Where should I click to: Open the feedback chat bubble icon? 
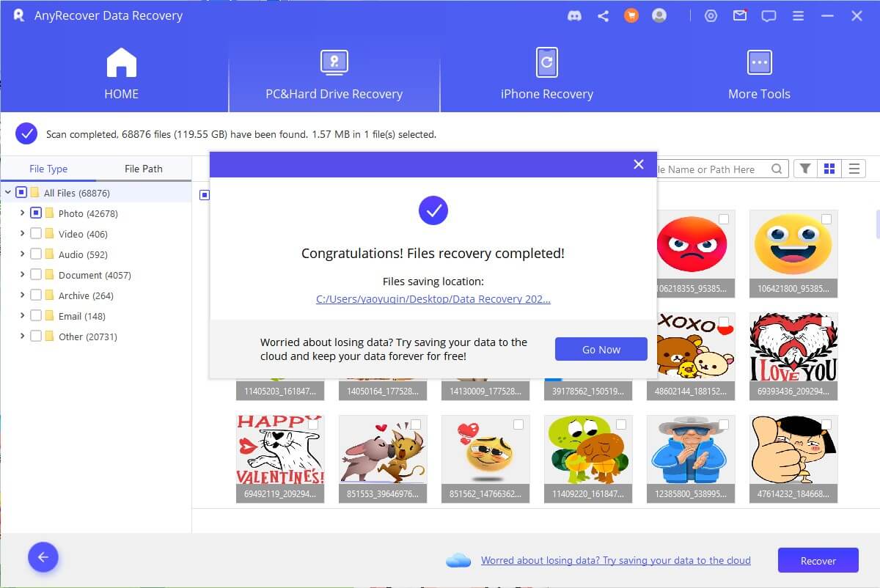click(x=768, y=15)
